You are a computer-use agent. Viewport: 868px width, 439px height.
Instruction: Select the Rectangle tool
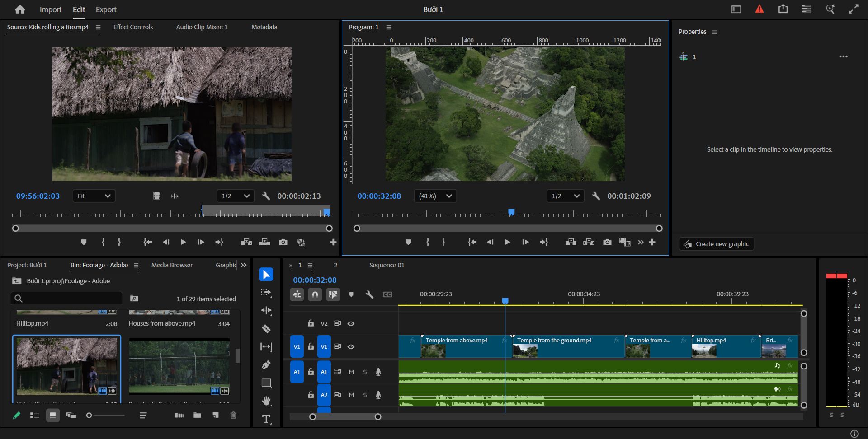(266, 383)
